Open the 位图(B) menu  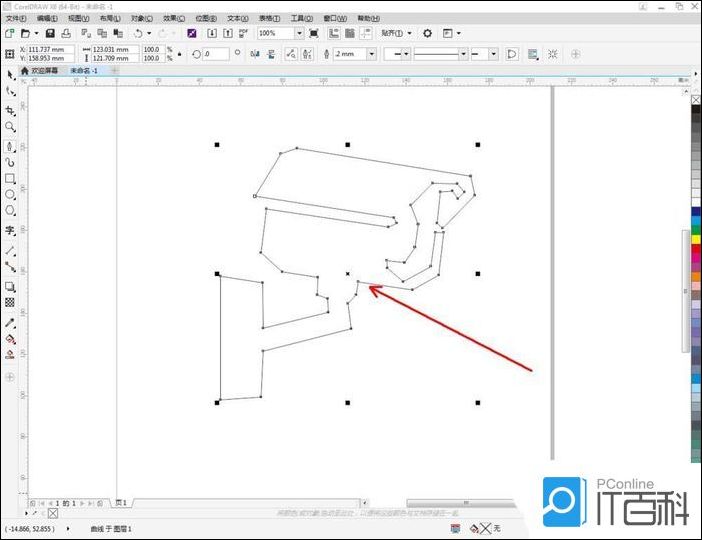206,18
